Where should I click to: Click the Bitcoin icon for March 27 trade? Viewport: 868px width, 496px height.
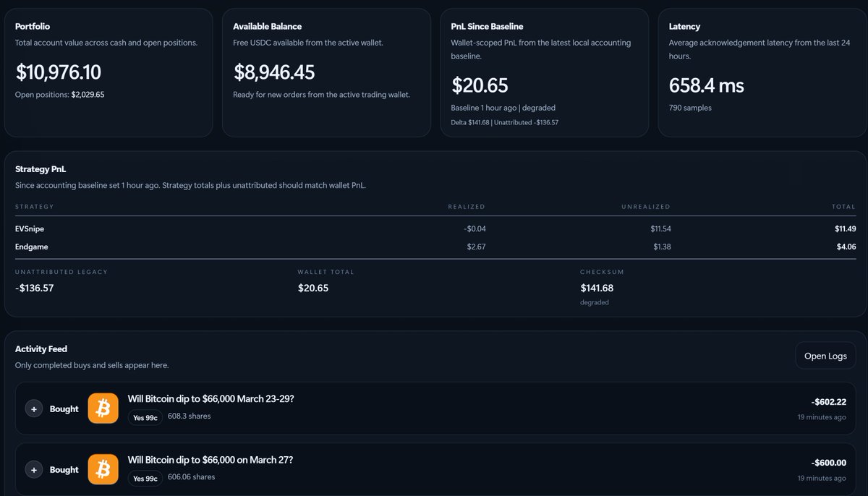click(103, 469)
